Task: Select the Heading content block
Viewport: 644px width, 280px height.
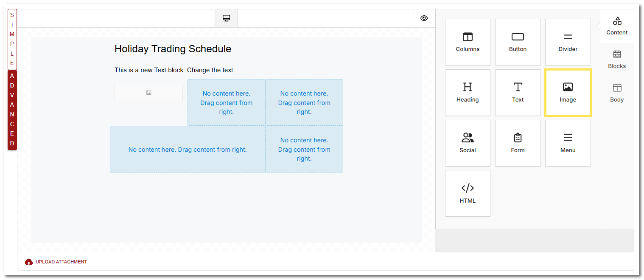Action: point(468,92)
